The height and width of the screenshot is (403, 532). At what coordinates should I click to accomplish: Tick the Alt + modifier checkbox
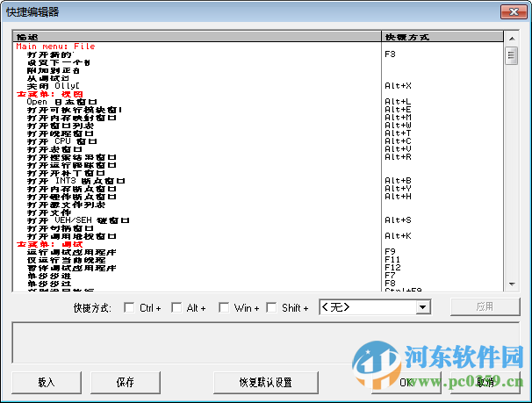click(176, 307)
